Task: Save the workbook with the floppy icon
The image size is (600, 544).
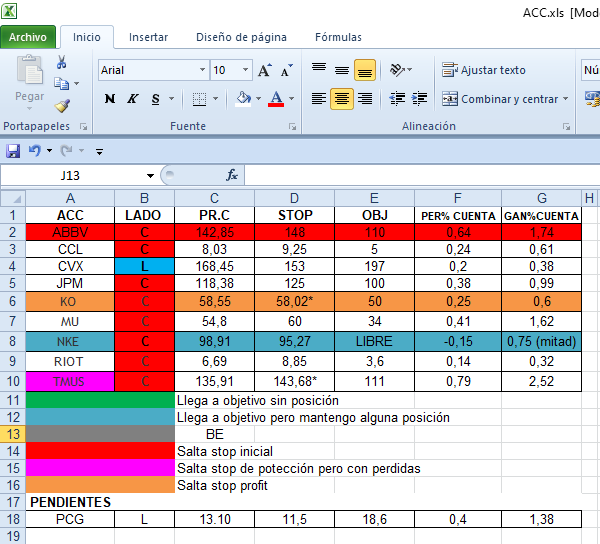Action: (13, 151)
